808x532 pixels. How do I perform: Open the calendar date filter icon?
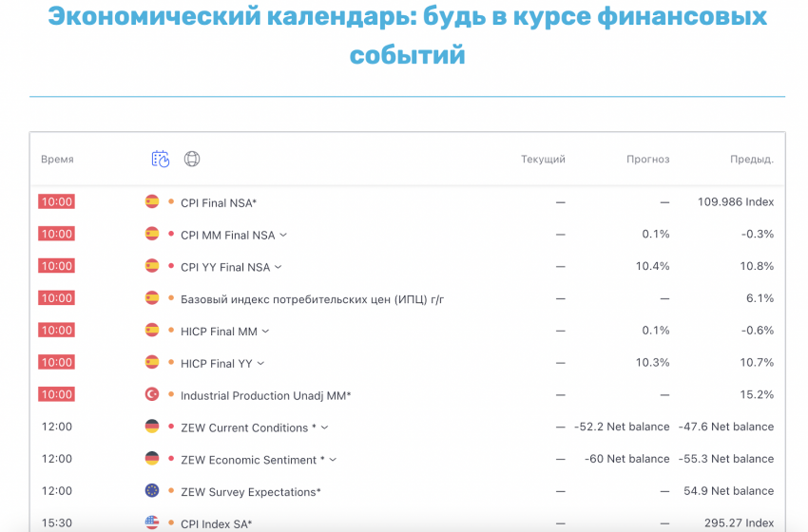click(x=161, y=159)
